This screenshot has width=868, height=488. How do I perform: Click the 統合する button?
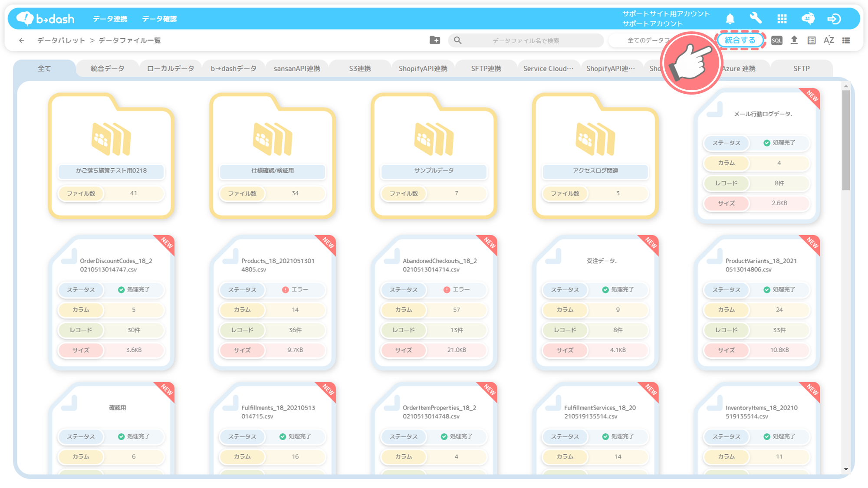click(740, 40)
